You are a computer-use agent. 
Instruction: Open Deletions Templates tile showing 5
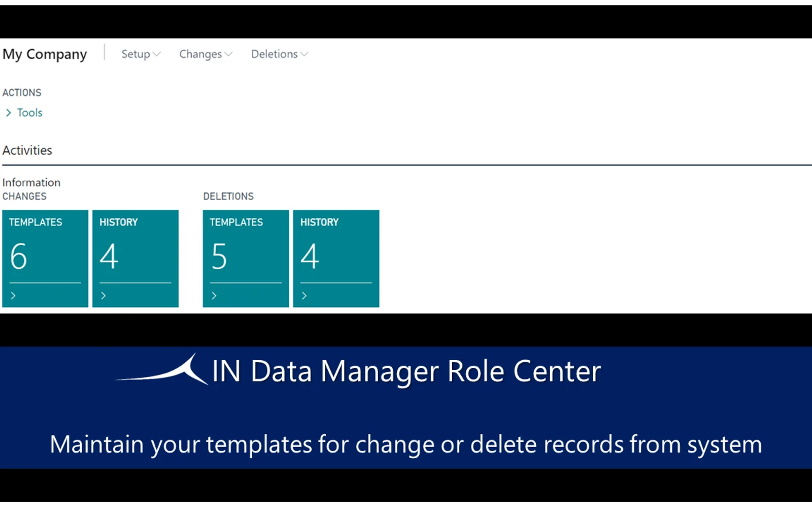pyautogui.click(x=246, y=259)
